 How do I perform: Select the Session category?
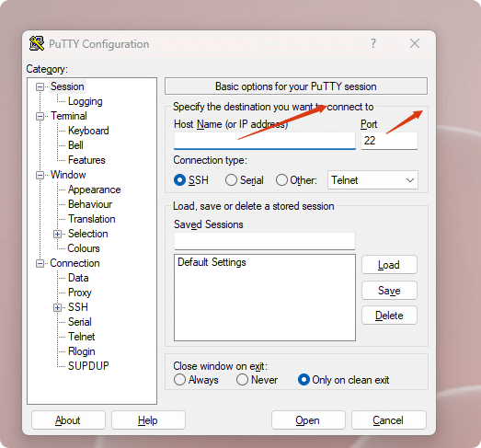67,86
